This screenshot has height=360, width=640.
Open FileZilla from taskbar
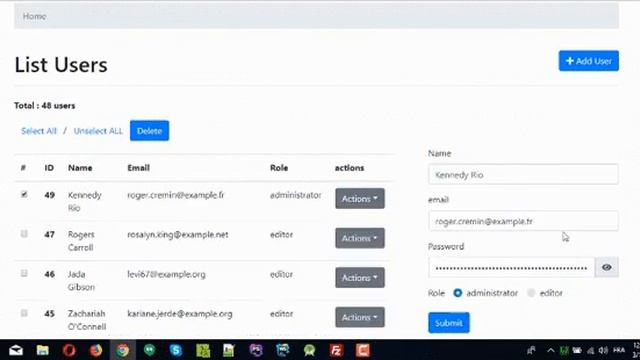pos(336,350)
